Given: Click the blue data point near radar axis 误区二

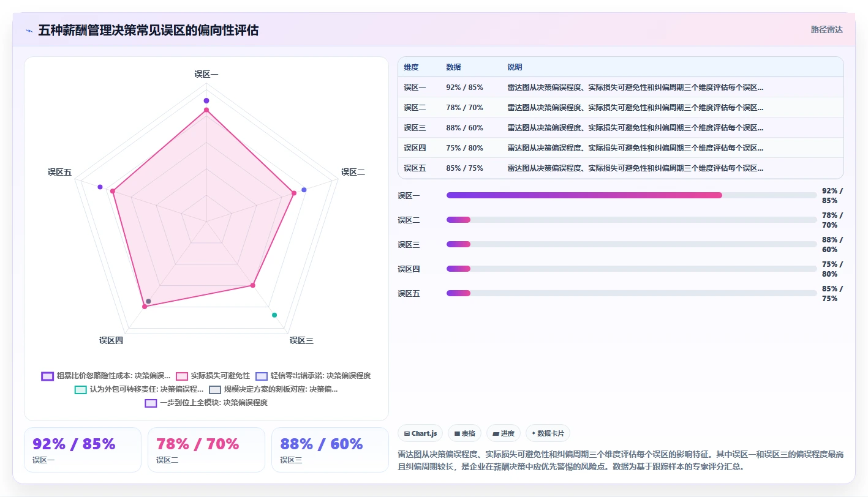Looking at the screenshot, I should point(304,190).
